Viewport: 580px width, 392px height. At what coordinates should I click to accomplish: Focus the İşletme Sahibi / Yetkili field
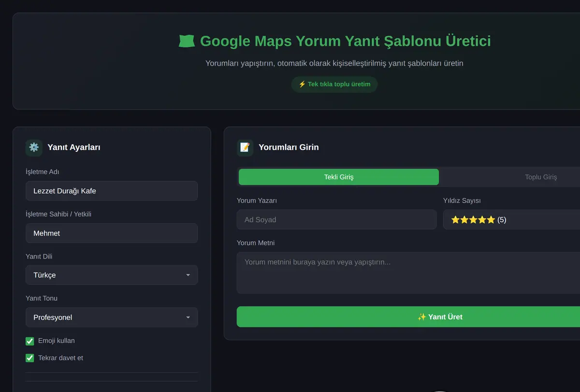pyautogui.click(x=112, y=233)
